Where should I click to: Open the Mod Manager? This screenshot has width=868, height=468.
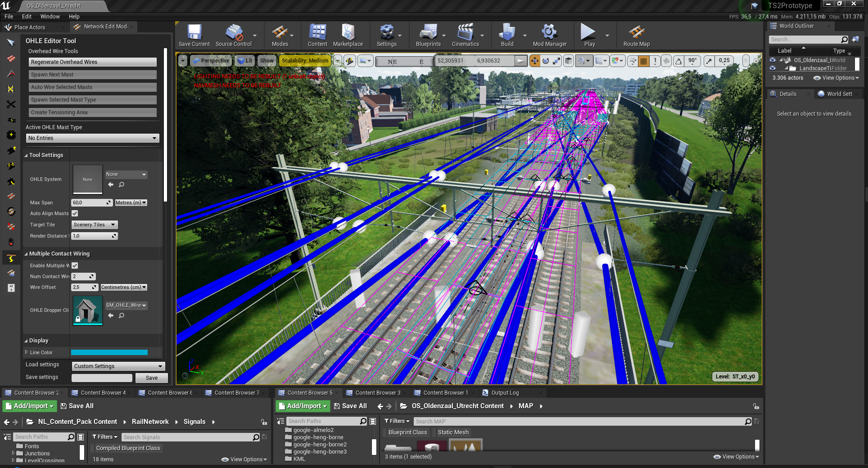tap(550, 35)
